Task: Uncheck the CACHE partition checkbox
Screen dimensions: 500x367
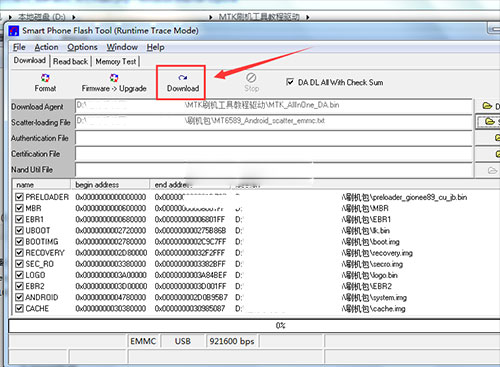Action: point(19,308)
